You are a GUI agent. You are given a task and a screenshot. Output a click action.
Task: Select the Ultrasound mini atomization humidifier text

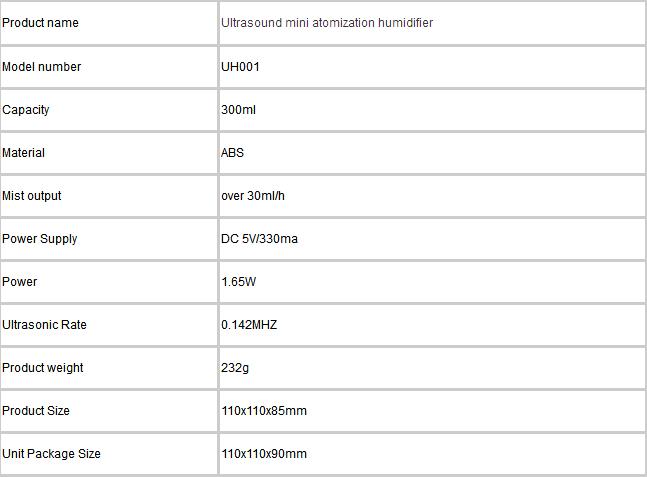327,23
